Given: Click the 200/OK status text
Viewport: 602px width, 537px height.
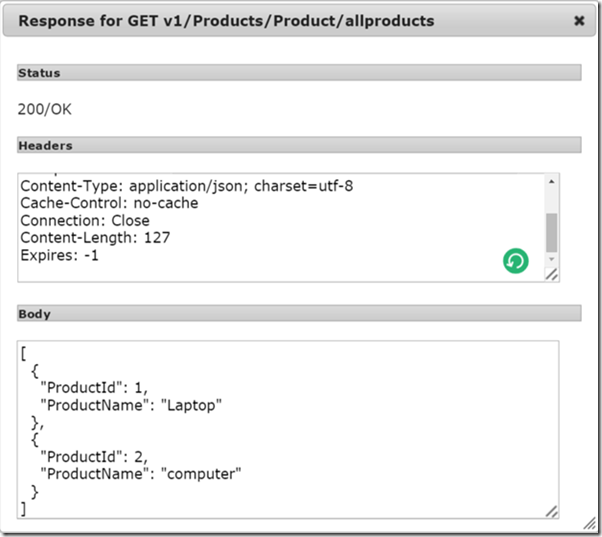Looking at the screenshot, I should tap(45, 109).
